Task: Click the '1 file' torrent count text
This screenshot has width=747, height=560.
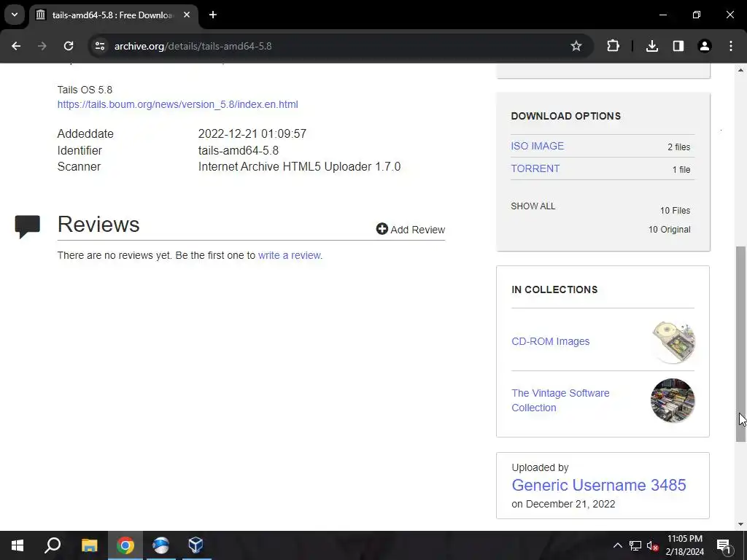Action: pos(681,169)
